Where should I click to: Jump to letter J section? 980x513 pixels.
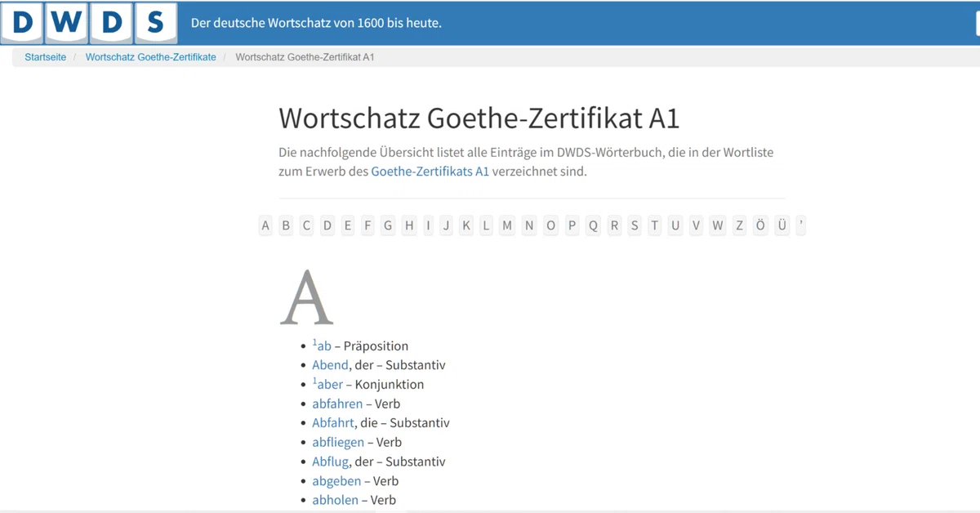pos(446,225)
